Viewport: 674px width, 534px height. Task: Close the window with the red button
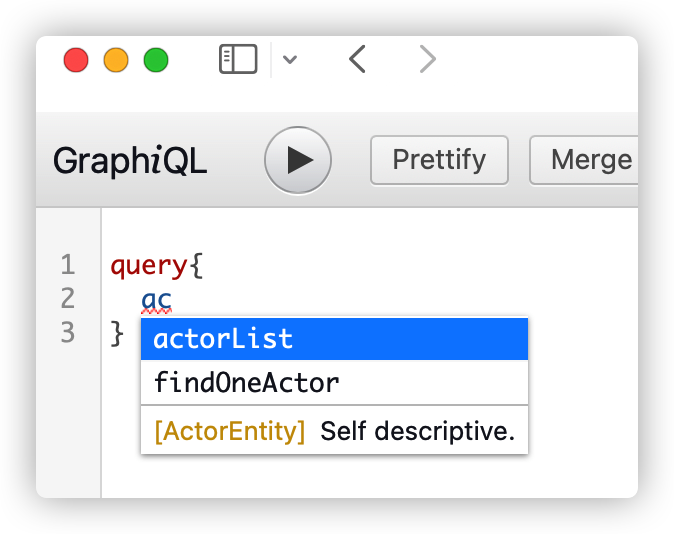[76, 60]
